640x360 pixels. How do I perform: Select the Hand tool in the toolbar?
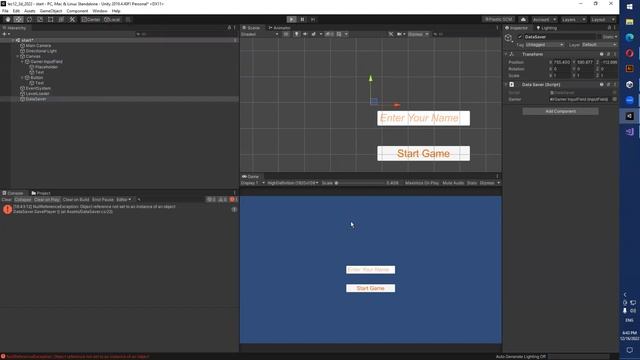tap(8, 20)
